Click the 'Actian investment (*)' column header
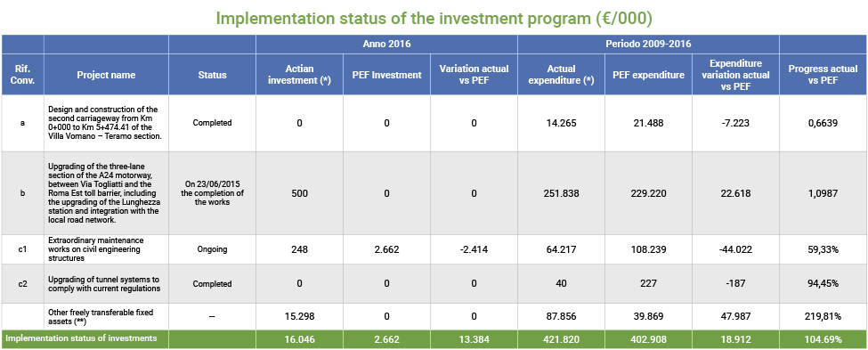 point(299,75)
